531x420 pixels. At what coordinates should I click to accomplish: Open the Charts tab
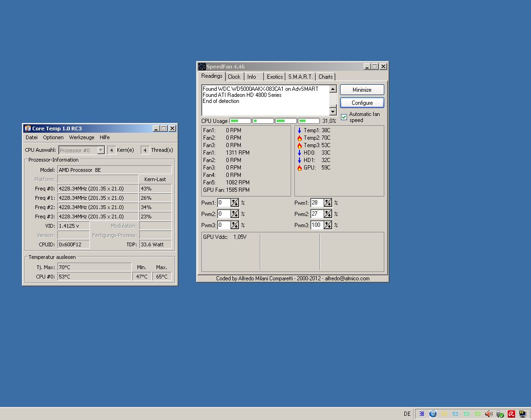click(326, 77)
